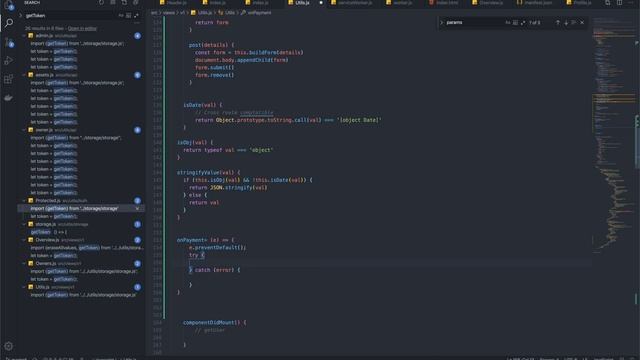Toggle Use Regular Expression in the sidebar search

(136, 16)
